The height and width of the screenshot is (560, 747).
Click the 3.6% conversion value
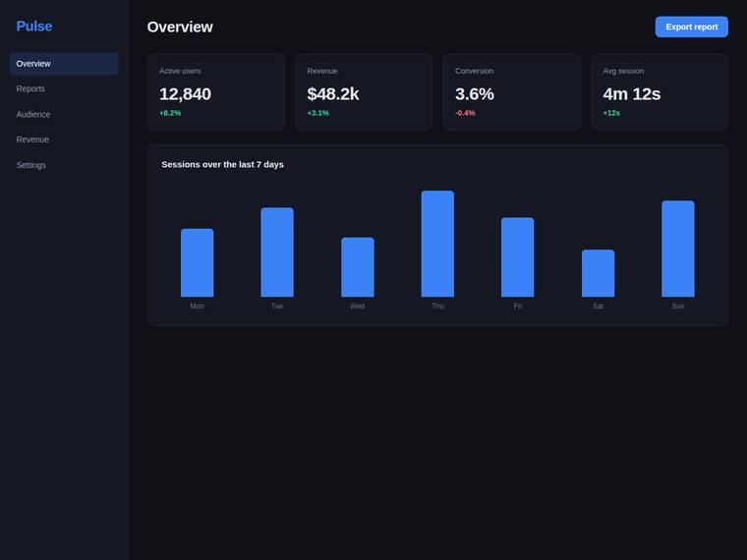tap(475, 93)
